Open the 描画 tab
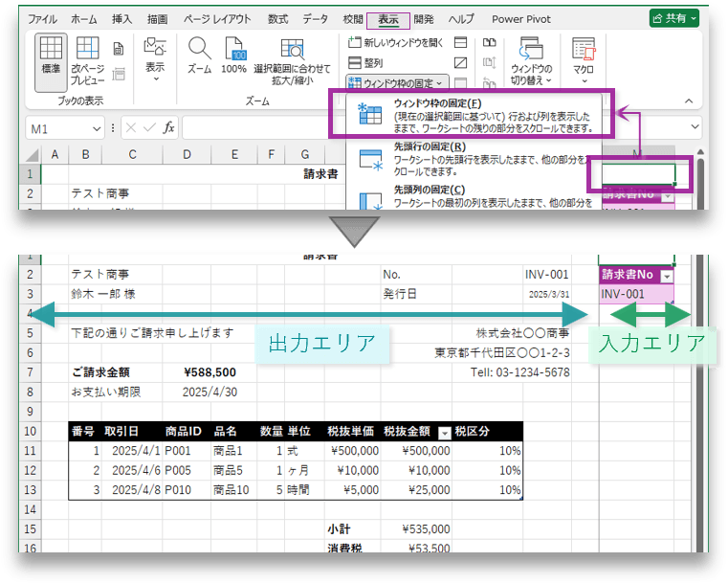This screenshot has height=584, width=728. coord(157,19)
